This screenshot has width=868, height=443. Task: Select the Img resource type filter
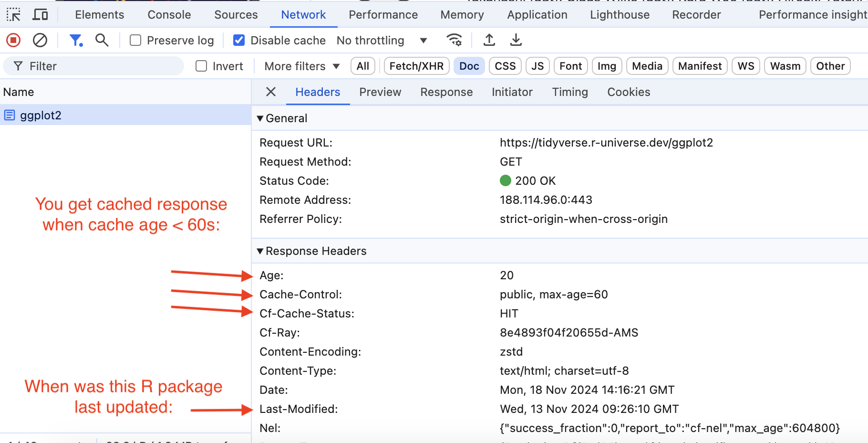pos(607,66)
